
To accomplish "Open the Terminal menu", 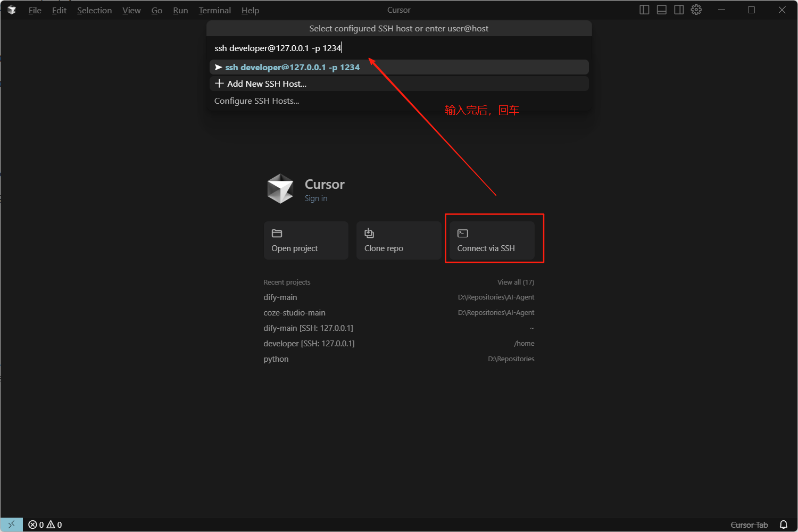I will [x=215, y=10].
